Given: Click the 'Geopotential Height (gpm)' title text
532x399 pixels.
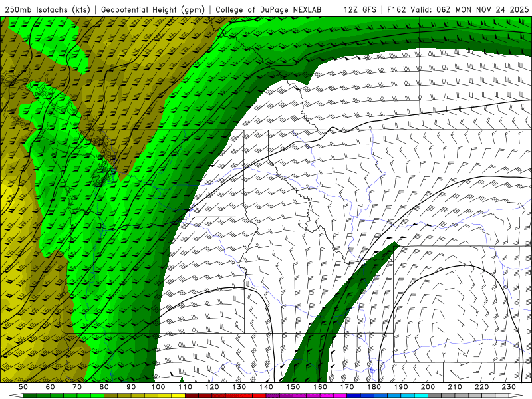Looking at the screenshot, I should coord(153,9).
